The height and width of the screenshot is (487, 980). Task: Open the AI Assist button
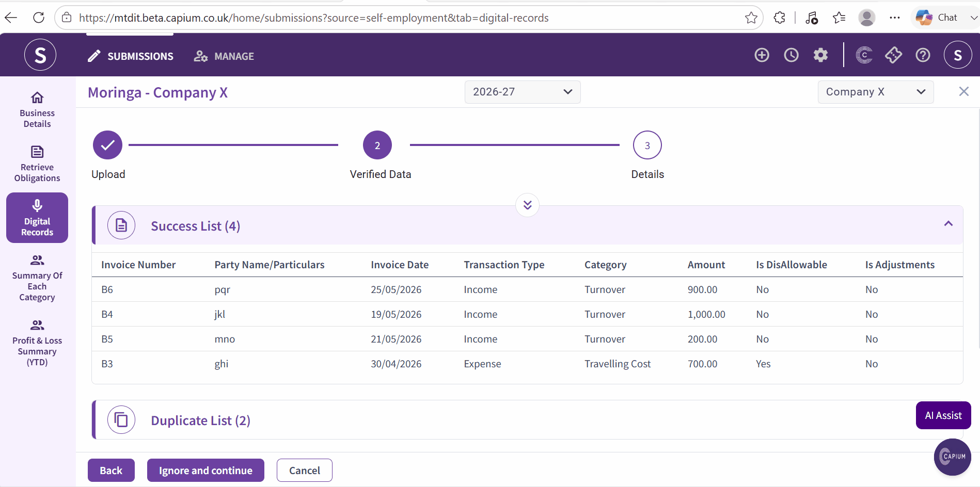[x=943, y=415]
